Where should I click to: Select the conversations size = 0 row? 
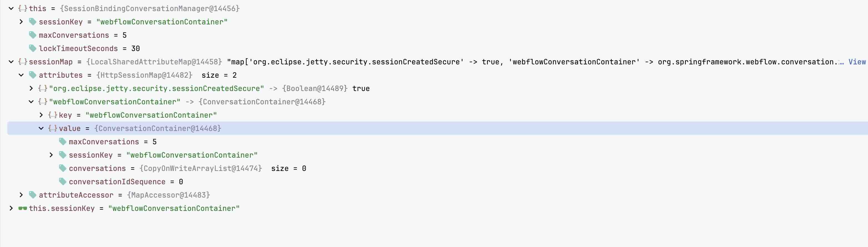[x=437, y=168]
